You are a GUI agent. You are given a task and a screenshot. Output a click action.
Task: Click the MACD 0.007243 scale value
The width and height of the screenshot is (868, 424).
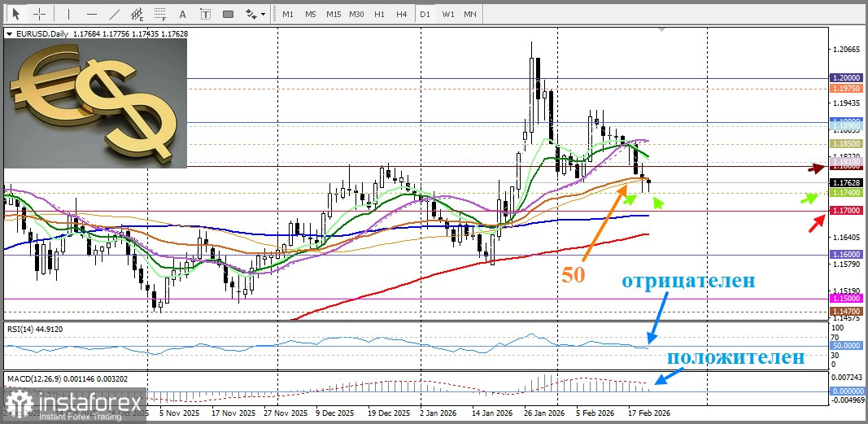click(x=848, y=377)
